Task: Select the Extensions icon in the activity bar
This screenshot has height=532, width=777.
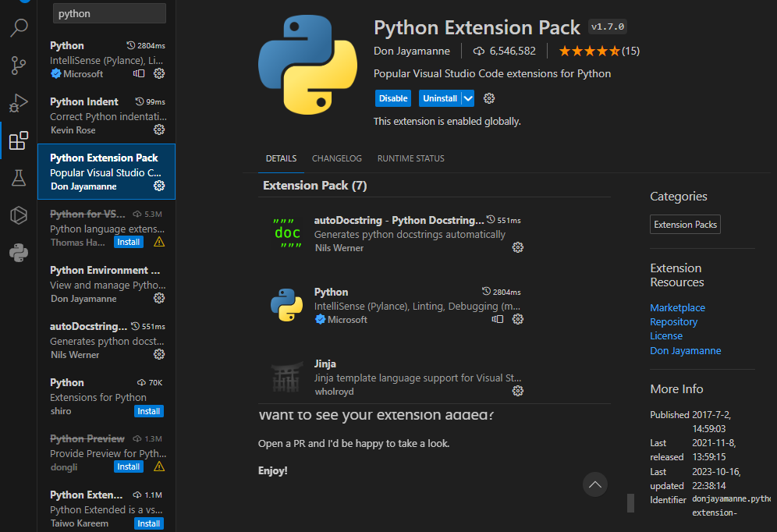Action: pyautogui.click(x=18, y=140)
